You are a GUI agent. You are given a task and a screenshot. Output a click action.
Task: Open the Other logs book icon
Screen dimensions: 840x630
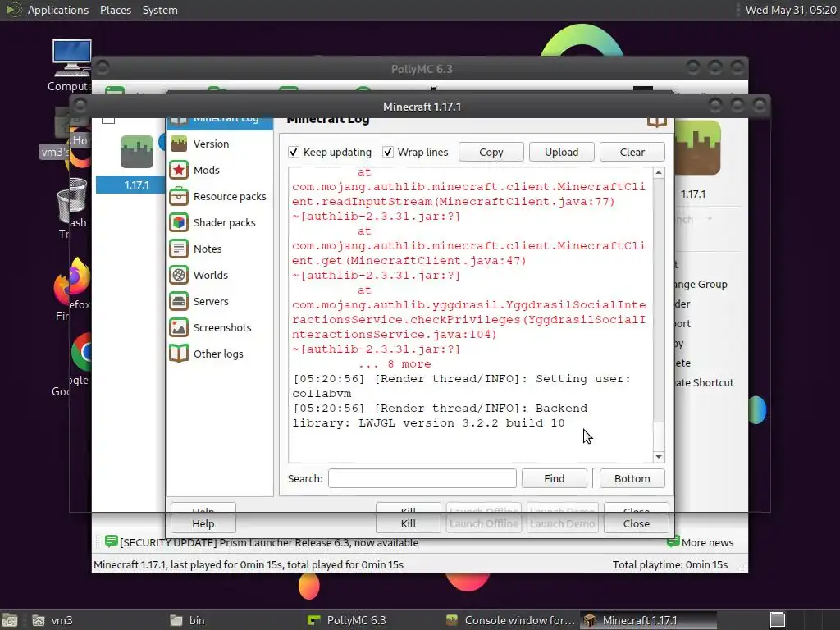pos(179,354)
